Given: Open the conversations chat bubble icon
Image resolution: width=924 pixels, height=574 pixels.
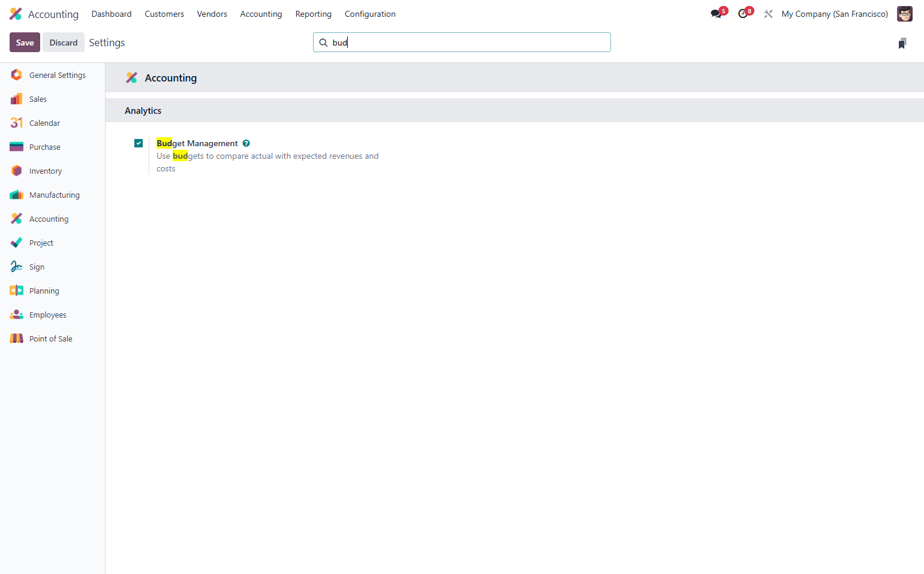Looking at the screenshot, I should click(717, 14).
